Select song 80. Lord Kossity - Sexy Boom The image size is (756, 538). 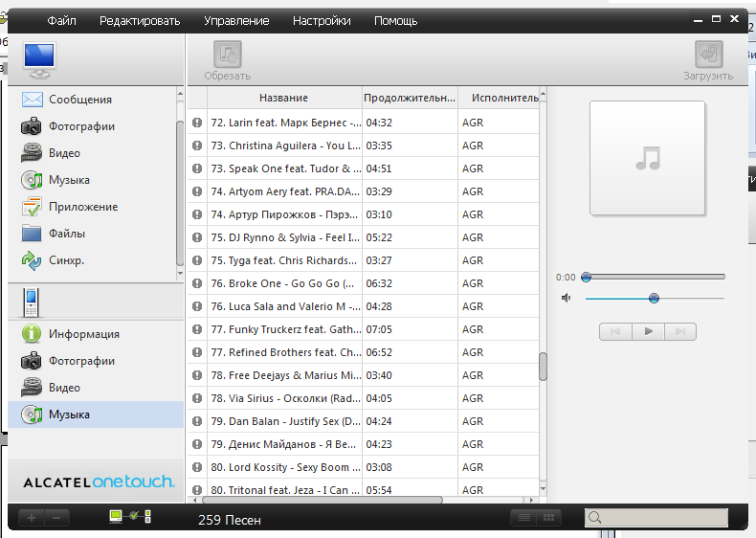coord(363,467)
